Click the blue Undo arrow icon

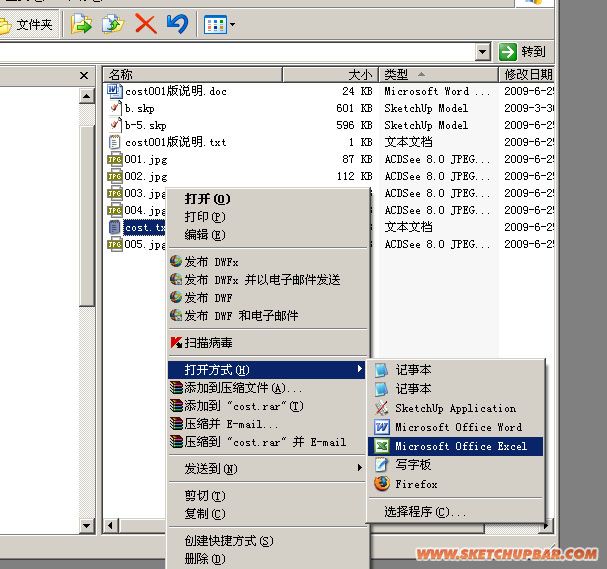(x=177, y=24)
